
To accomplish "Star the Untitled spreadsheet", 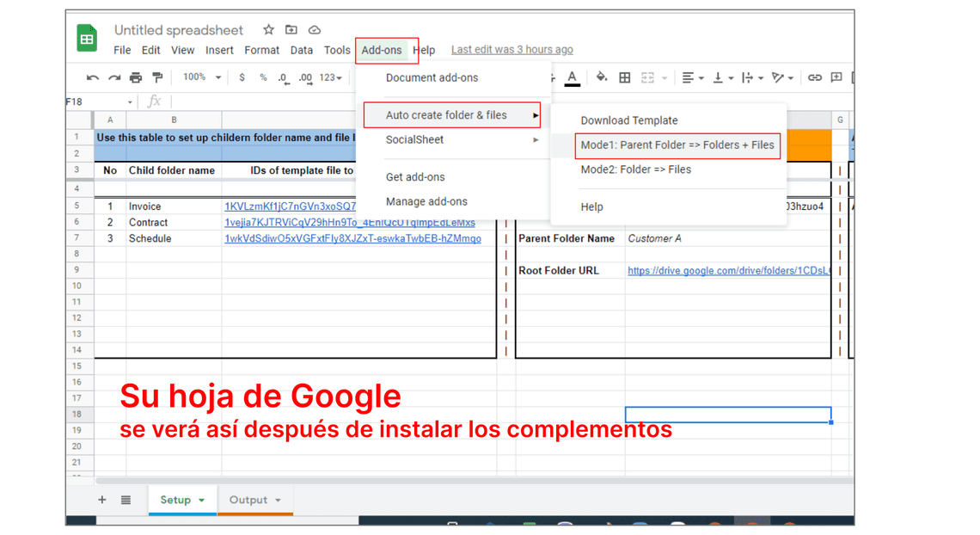I will 268,30.
